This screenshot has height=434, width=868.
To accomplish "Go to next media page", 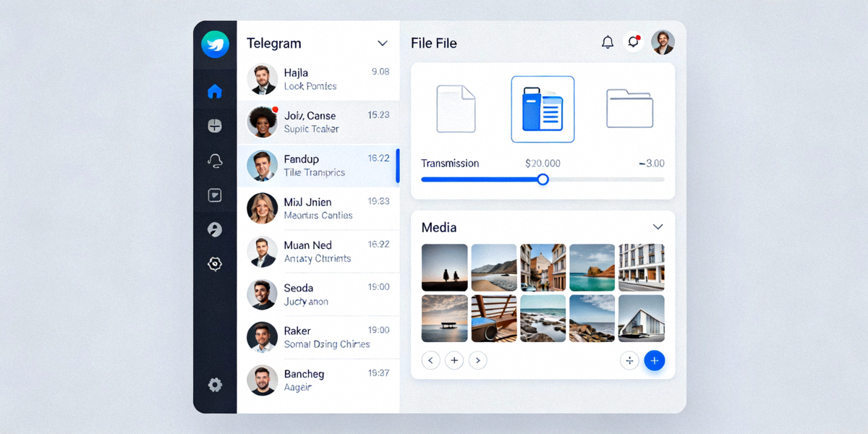I will (477, 360).
